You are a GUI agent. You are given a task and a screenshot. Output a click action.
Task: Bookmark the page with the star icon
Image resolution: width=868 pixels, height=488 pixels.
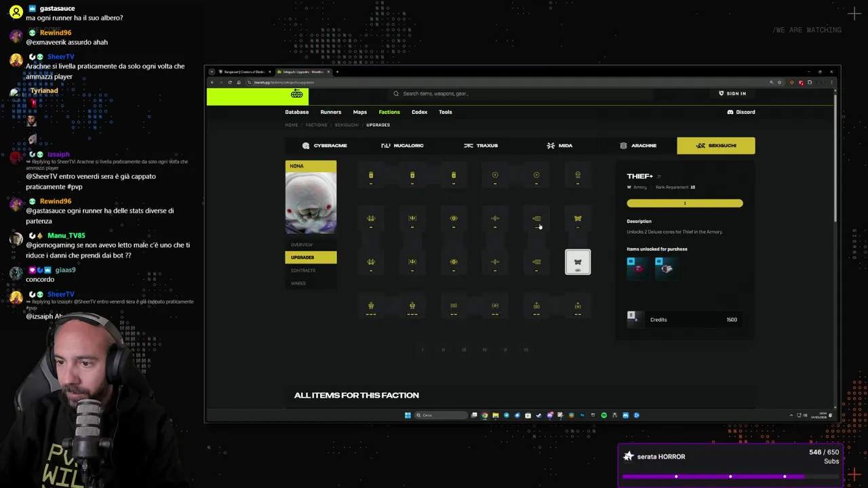[x=780, y=82]
